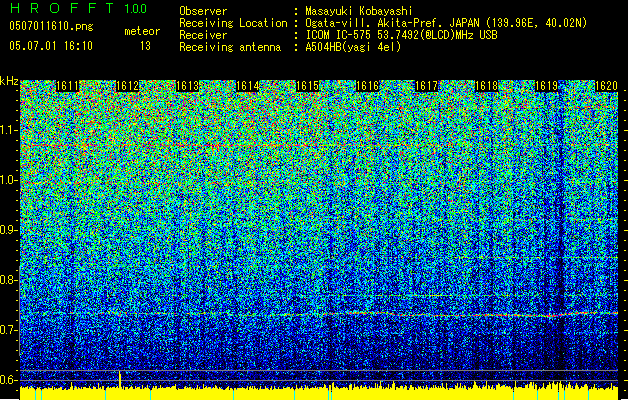Click the 'Receiving antenna' label
Viewport: 629px width, 400px height.
pyautogui.click(x=230, y=47)
